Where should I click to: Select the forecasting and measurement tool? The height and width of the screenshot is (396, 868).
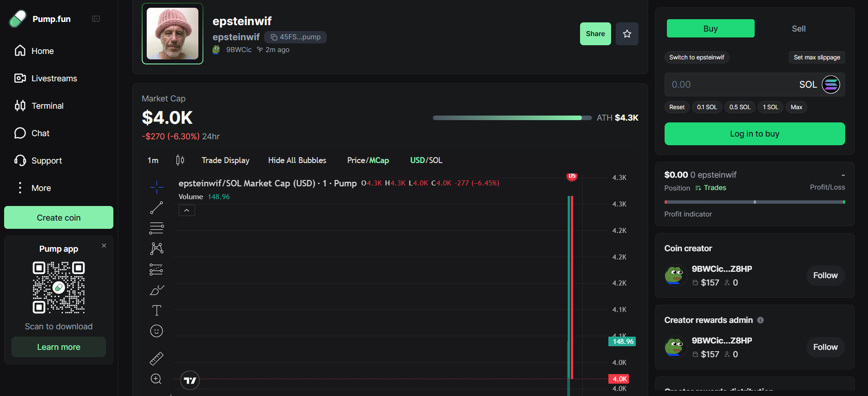[x=157, y=269]
